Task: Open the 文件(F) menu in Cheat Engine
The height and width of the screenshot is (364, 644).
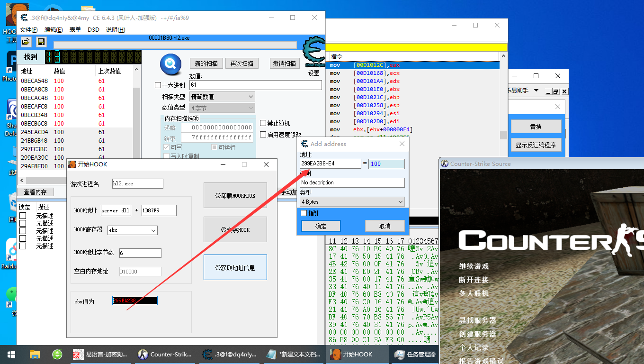Action: [x=30, y=29]
